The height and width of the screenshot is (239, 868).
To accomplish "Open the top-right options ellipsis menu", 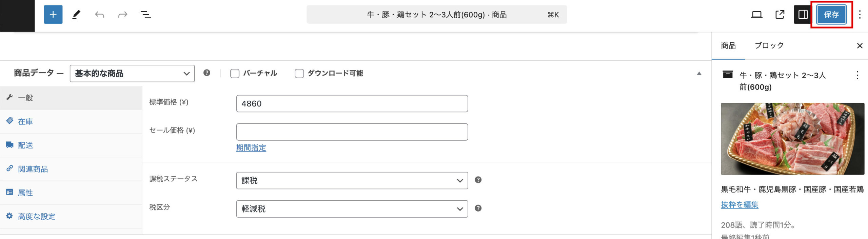I will pos(860,15).
